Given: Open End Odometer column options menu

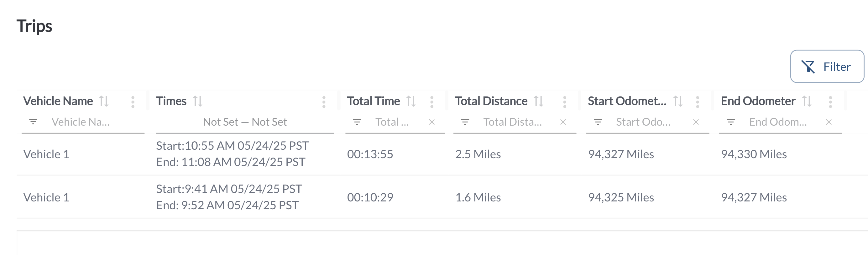Looking at the screenshot, I should [x=830, y=102].
